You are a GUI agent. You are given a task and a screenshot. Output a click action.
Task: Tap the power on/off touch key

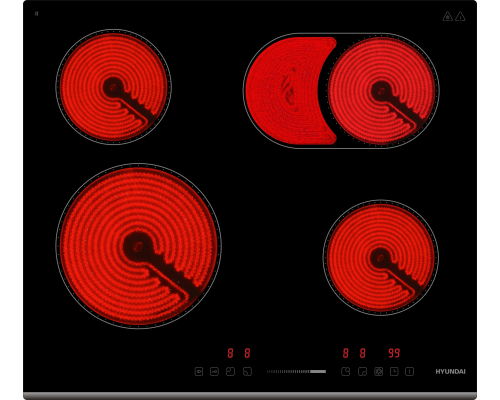(409, 371)
